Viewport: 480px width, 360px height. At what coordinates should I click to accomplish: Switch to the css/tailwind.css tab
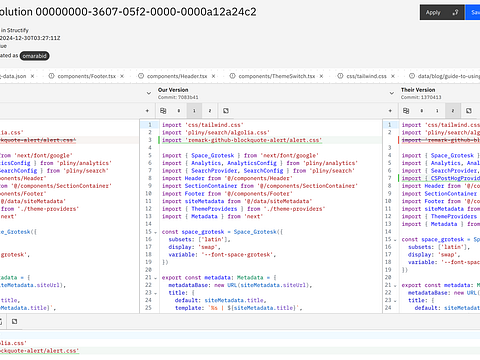(x=366, y=76)
